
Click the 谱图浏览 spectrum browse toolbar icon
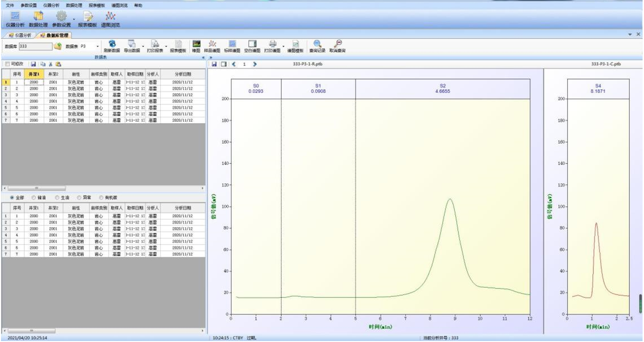pos(110,17)
